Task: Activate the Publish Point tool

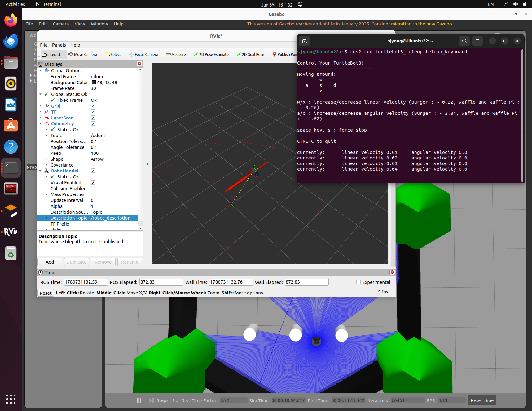Action: coord(284,54)
